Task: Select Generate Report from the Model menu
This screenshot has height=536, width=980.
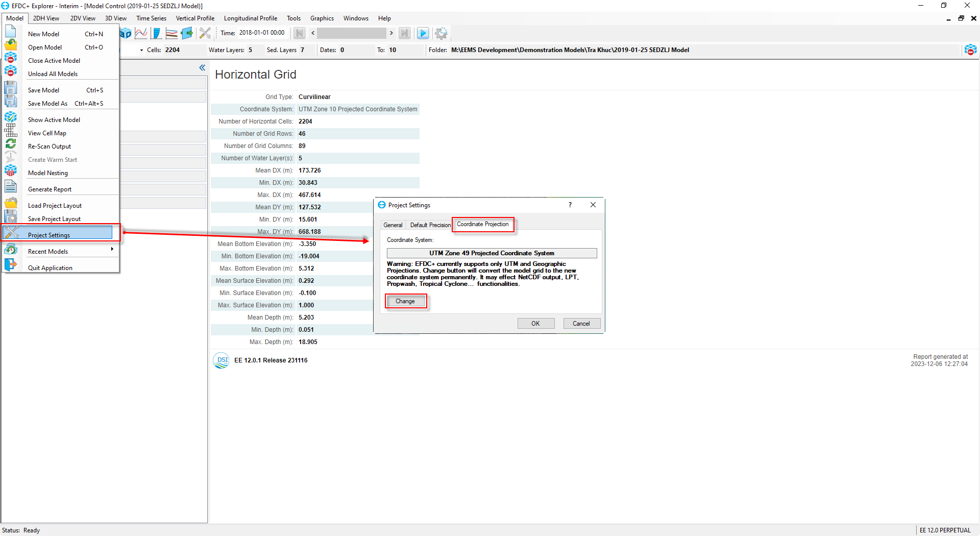Action: coord(50,189)
